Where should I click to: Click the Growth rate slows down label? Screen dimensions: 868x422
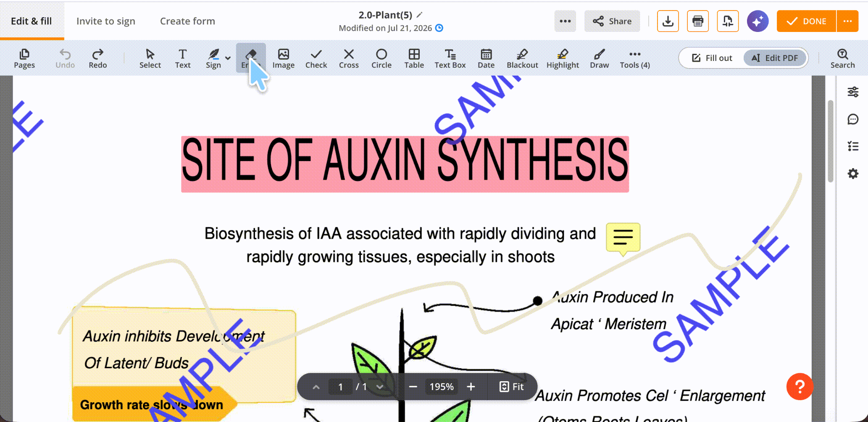pos(152,405)
